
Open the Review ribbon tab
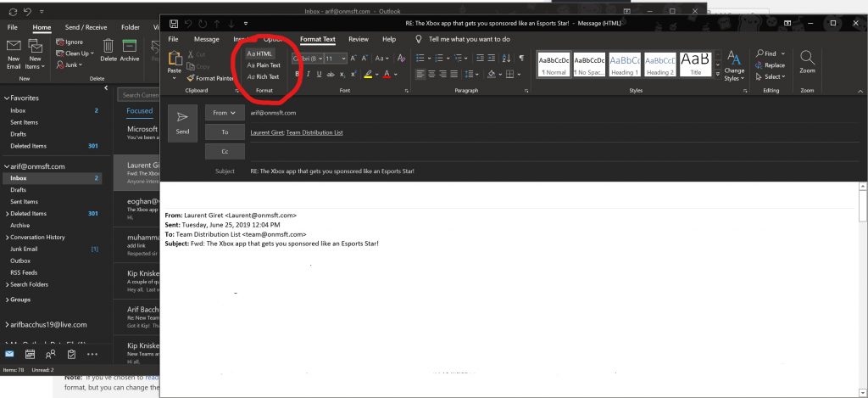[x=359, y=39]
